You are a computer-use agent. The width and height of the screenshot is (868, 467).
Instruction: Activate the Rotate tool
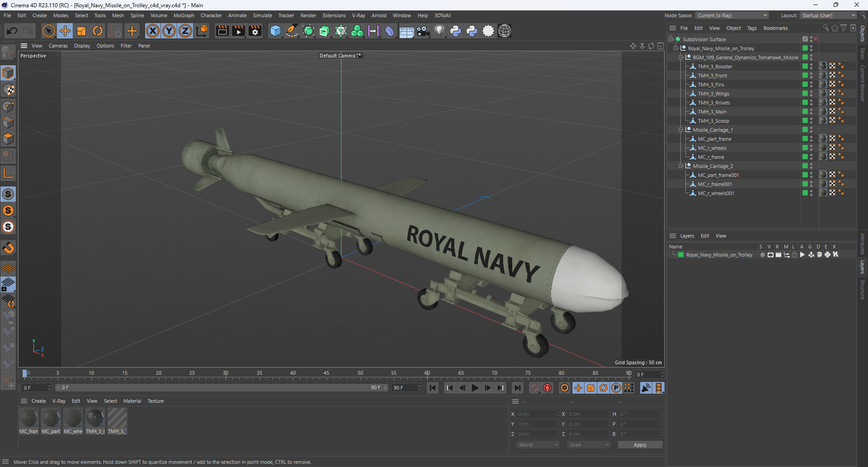click(x=98, y=31)
